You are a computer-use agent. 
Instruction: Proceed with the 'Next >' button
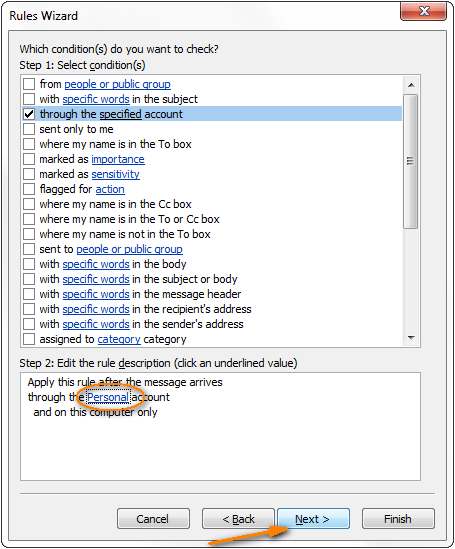pos(313,519)
